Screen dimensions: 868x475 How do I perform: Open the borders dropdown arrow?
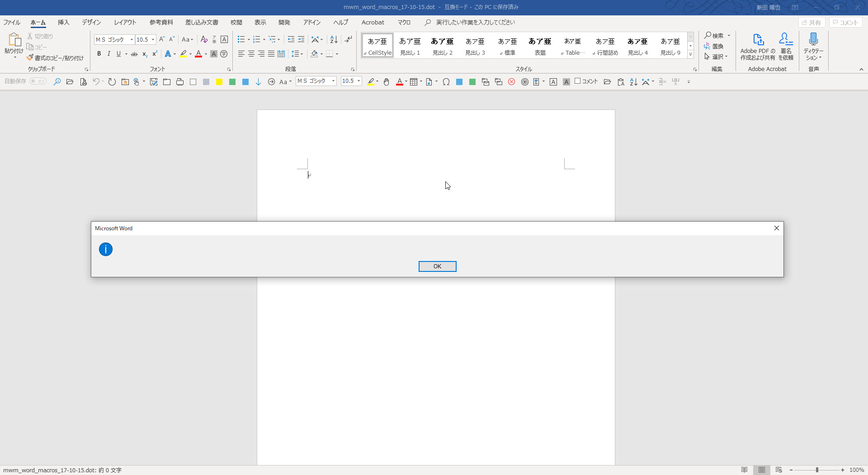[337, 54]
